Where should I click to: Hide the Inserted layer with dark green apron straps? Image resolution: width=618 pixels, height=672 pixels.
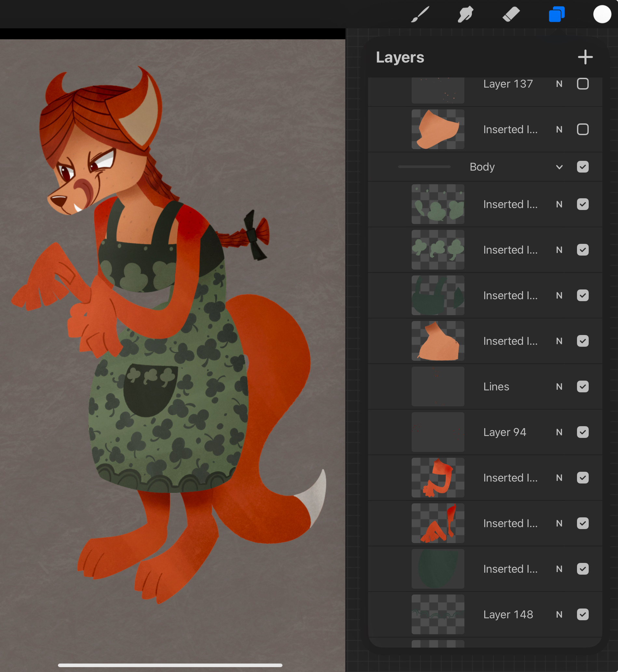pos(583,295)
